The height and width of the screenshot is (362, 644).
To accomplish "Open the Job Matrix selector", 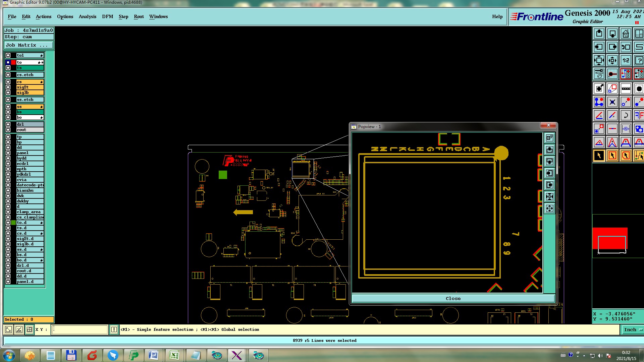I will tap(29, 45).
